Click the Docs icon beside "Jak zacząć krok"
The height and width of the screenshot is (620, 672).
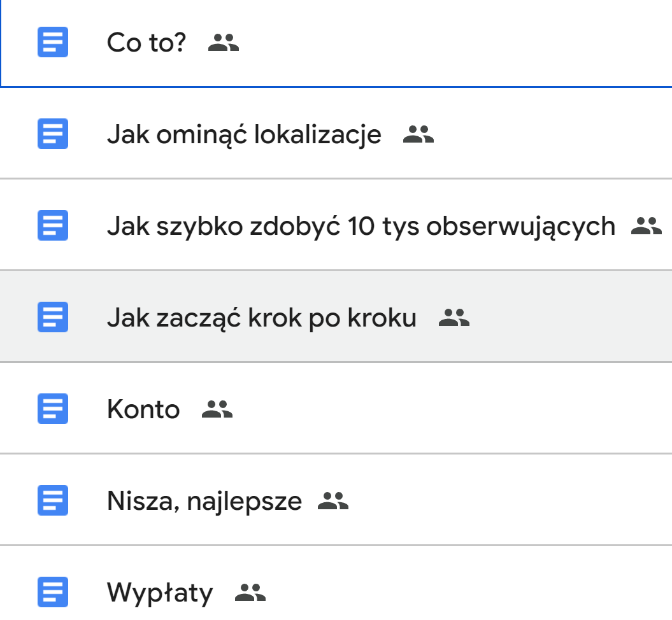(53, 318)
